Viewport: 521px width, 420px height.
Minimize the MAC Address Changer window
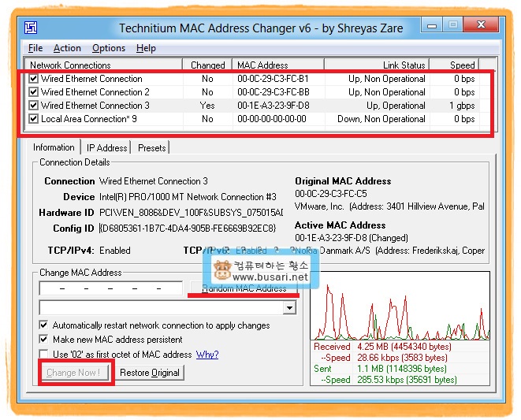[432, 25]
